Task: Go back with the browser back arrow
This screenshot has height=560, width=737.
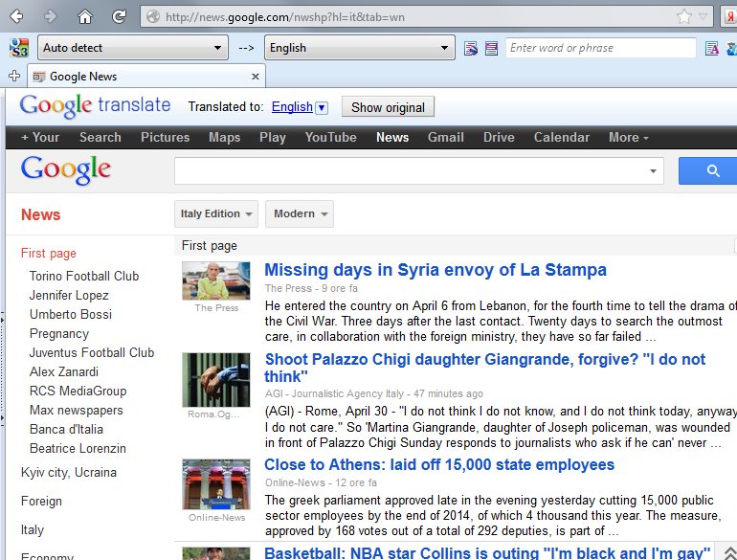Action: 16,16
